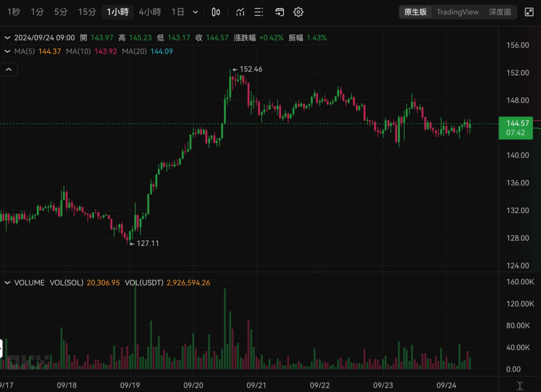Viewport: 541px width, 392px height.
Task: Expand chart to fullscreen
Action: [x=529, y=12]
